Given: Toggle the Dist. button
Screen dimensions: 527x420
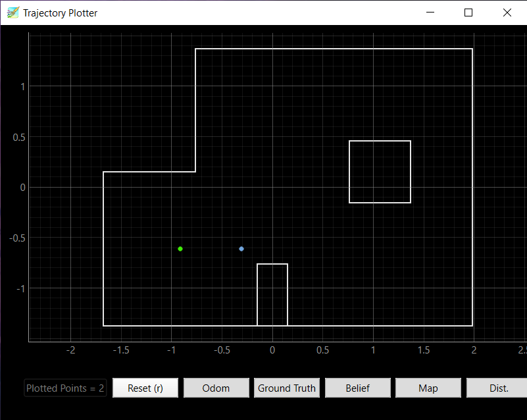Looking at the screenshot, I should point(497,388).
